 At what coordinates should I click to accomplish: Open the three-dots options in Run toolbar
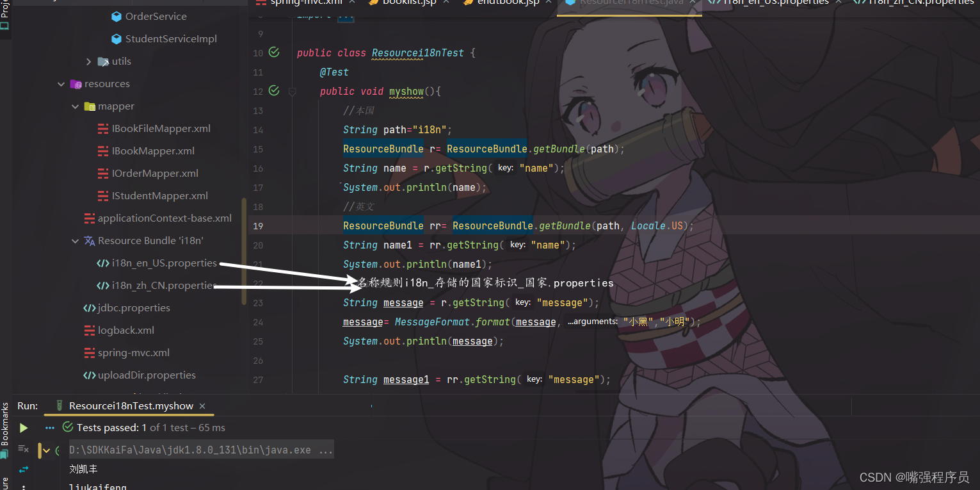pos(49,428)
